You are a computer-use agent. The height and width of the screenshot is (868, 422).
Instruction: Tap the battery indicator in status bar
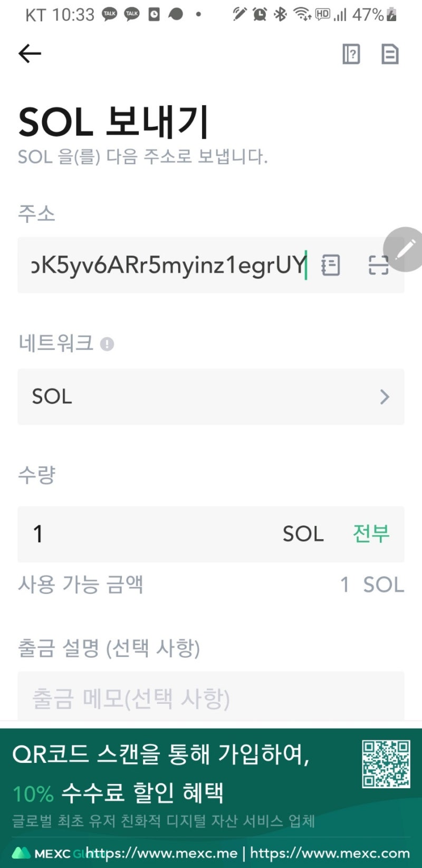coord(391,15)
